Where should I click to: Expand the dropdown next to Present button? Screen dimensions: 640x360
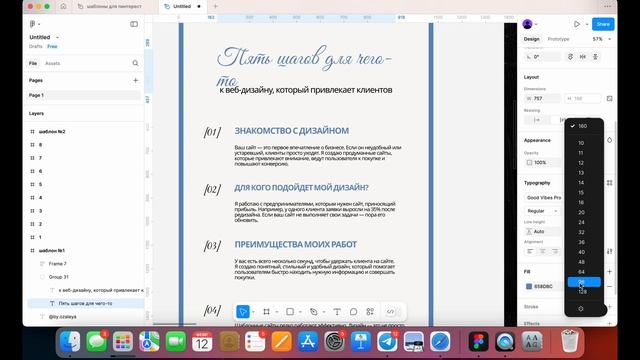[x=587, y=24]
